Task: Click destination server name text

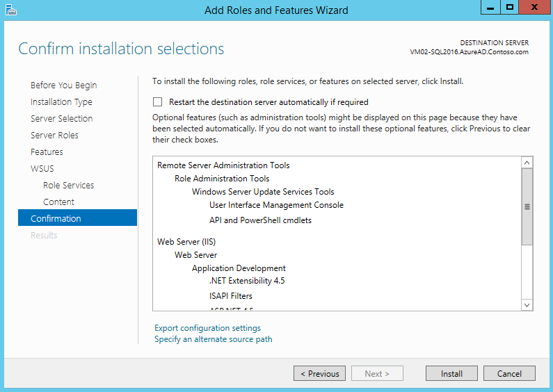Action: tap(469, 52)
